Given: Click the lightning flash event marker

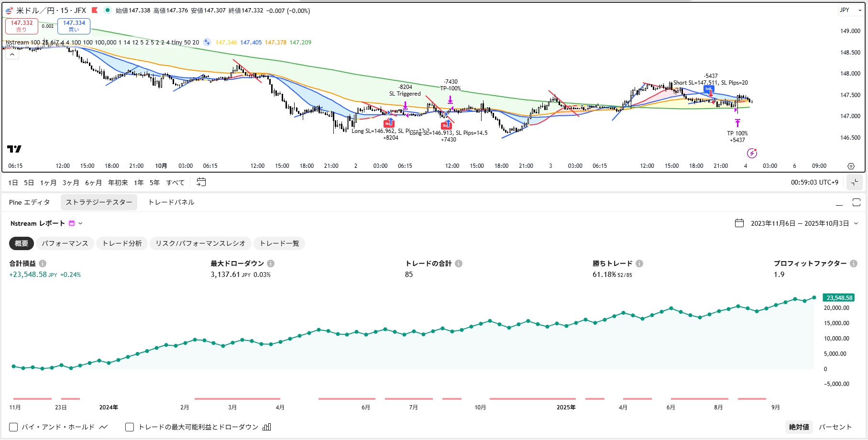Looking at the screenshot, I should point(752,154).
